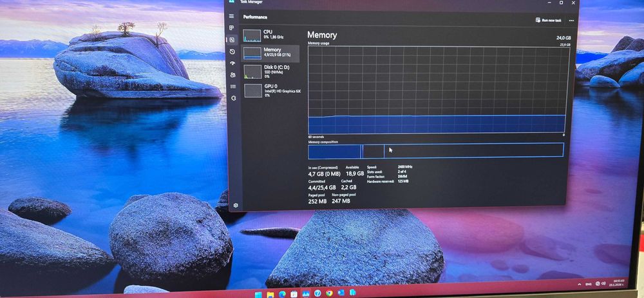This screenshot has width=644, height=298.
Task: Expand the Task Manager hamburger navigation menu
Action: [231, 16]
